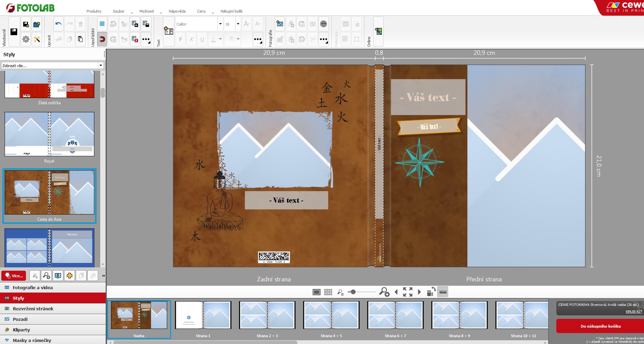Toggle the magnet snap button

coord(102,40)
